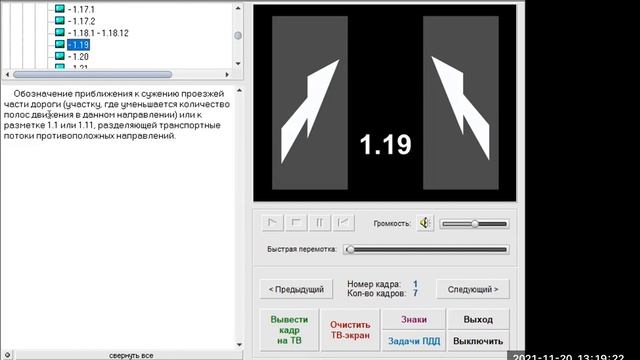Open the Задачи ПДД section
640x360 pixels.
[x=414, y=341]
